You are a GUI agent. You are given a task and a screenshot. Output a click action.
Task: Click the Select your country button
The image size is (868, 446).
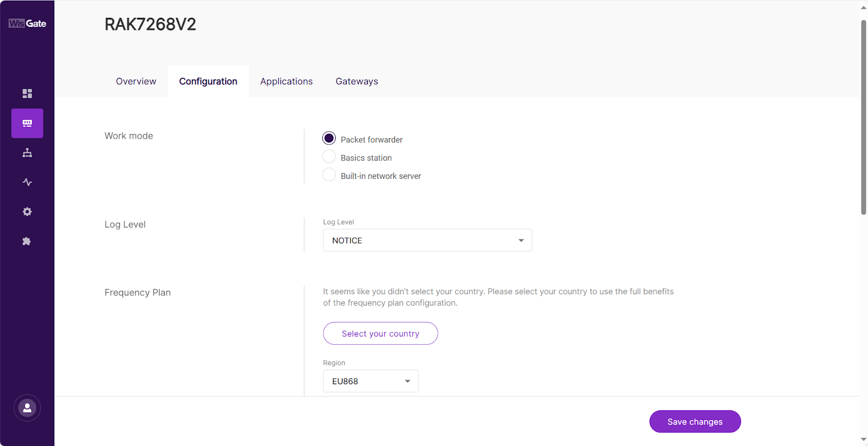[x=380, y=333]
